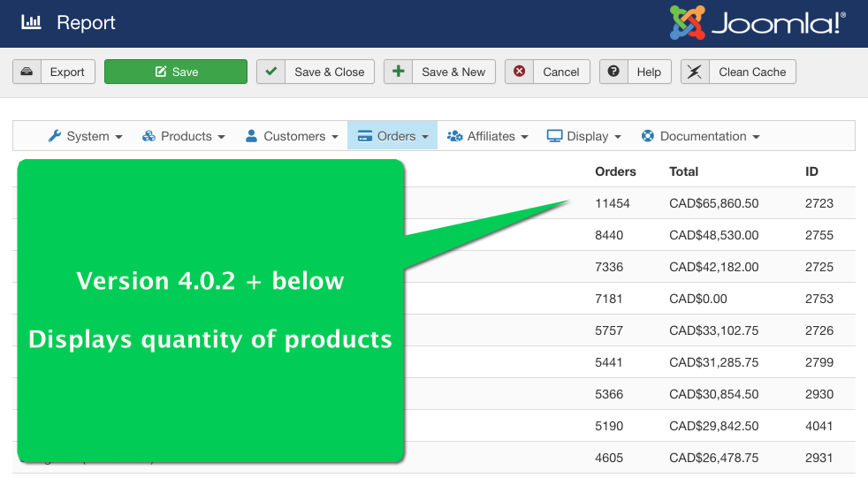Click the Customers person icon
868x478 pixels.
pyautogui.click(x=251, y=135)
